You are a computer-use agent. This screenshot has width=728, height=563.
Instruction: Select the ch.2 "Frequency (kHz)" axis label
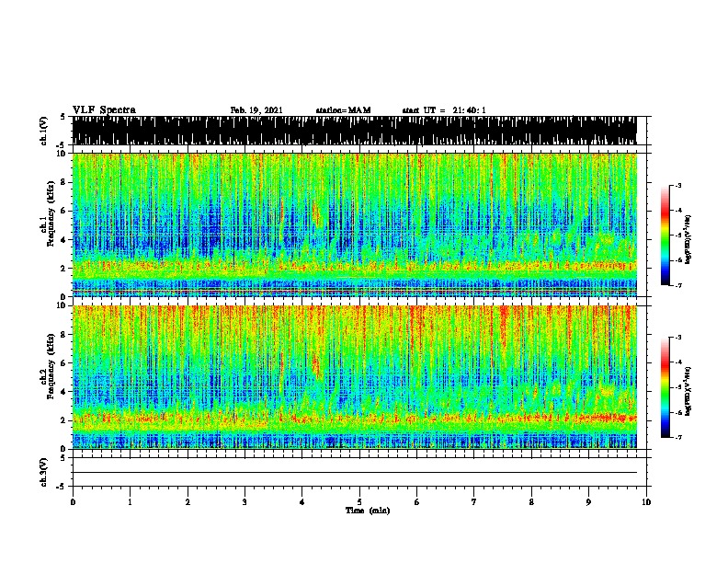coord(51,366)
